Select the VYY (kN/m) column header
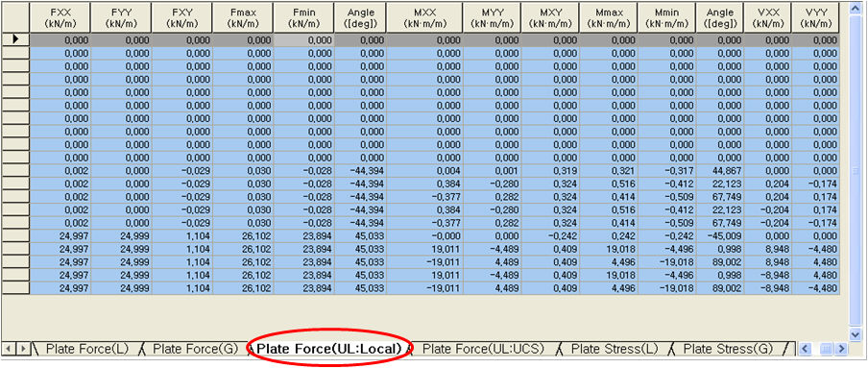This screenshot has height=368, width=868. click(815, 17)
